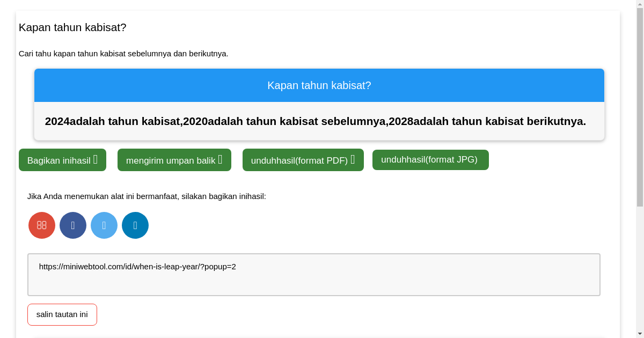Click the download icon in the PDF button

pyautogui.click(x=353, y=160)
